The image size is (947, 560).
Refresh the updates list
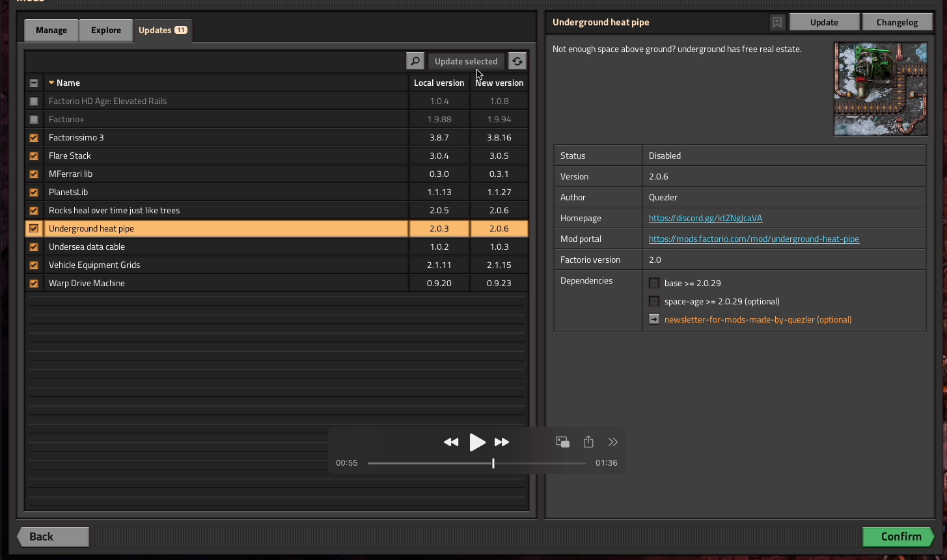517,61
